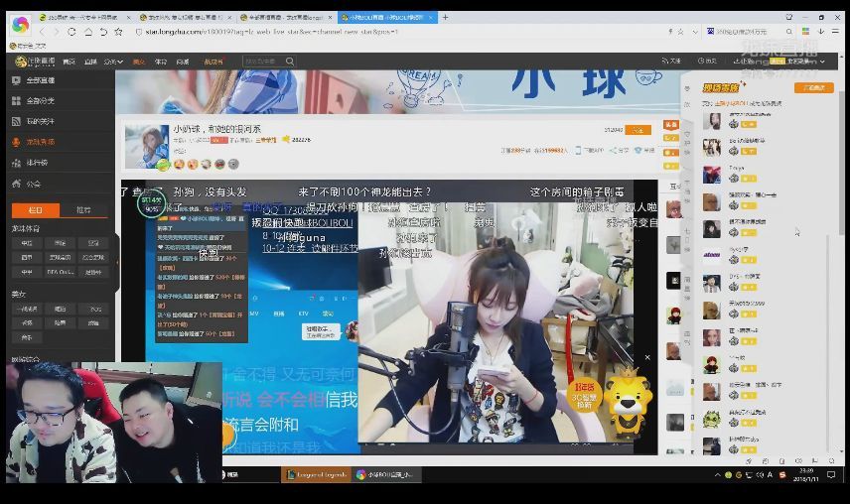Open the browser hamburger menu icon
The height and width of the screenshot is (504, 850).
tap(836, 32)
